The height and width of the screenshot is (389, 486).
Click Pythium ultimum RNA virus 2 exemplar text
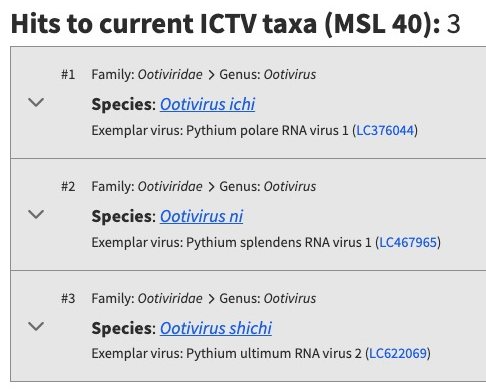pyautogui.click(x=274, y=353)
